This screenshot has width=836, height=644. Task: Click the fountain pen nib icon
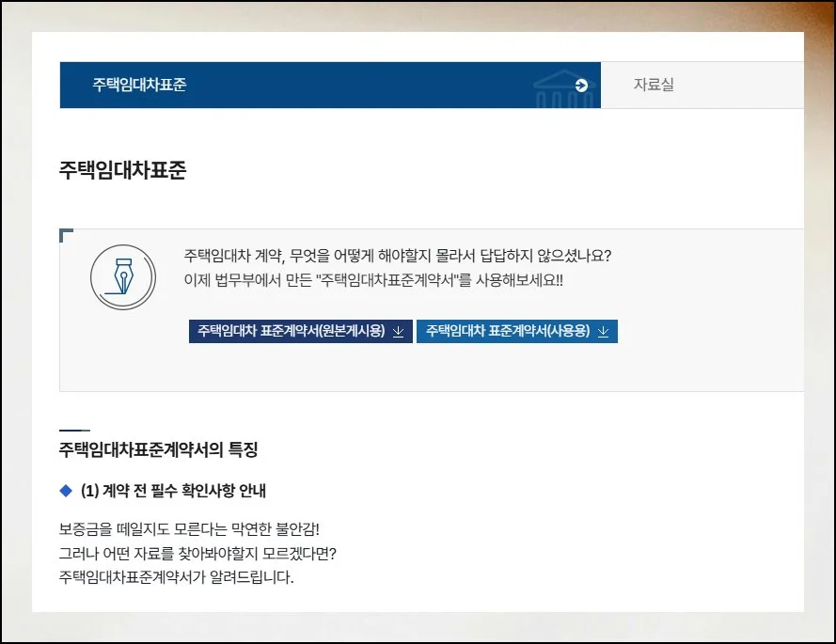point(122,276)
